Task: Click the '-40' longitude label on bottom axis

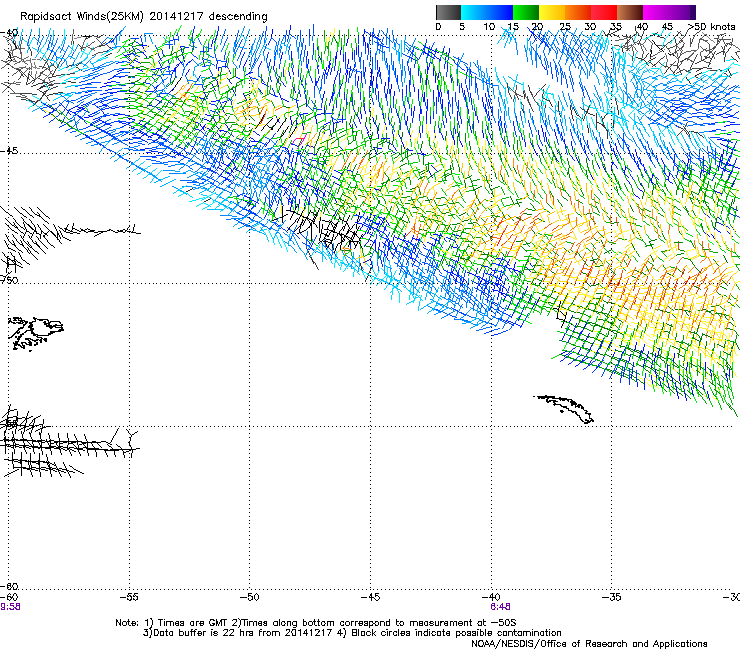Action: [x=491, y=597]
